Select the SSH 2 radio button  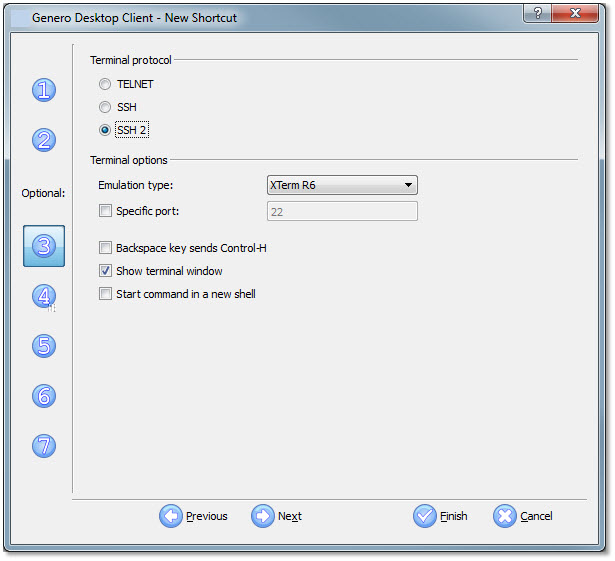tap(105, 130)
